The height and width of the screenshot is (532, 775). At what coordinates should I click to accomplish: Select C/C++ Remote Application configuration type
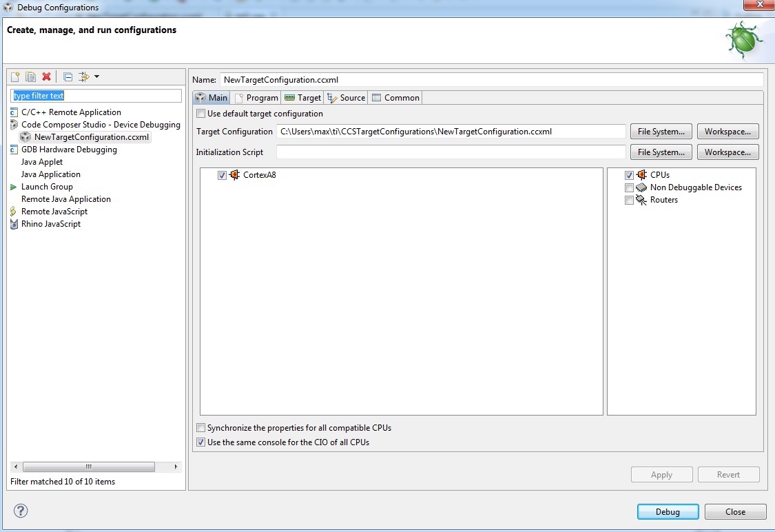pyautogui.click(x=71, y=112)
